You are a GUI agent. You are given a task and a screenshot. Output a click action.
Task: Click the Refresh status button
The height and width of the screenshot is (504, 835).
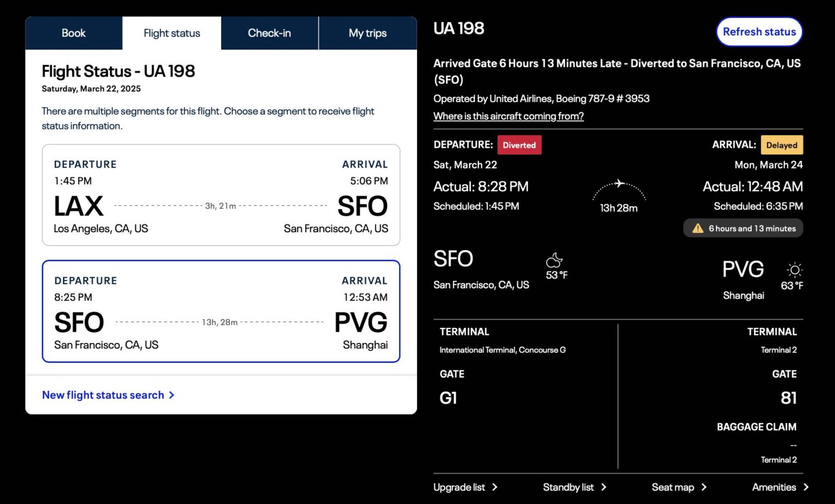coord(759,32)
